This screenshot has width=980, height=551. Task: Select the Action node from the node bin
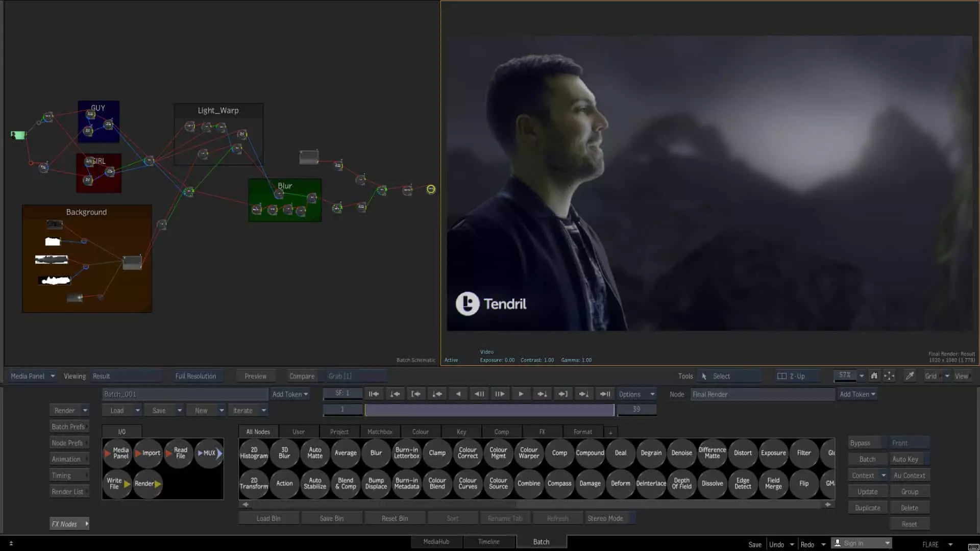tap(284, 484)
